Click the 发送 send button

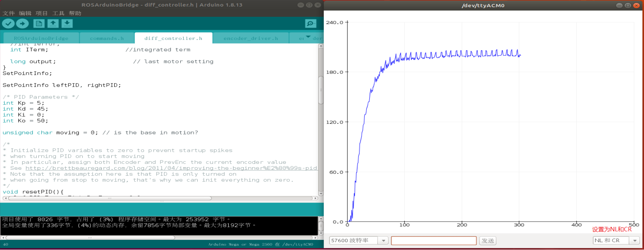click(x=488, y=241)
